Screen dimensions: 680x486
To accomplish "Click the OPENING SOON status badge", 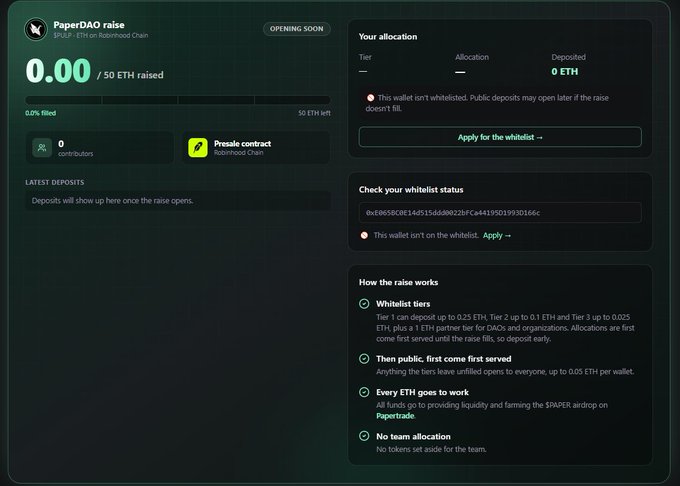I will pos(297,29).
